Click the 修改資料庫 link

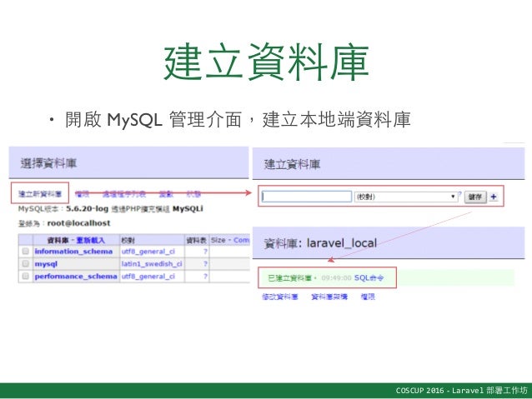point(280,297)
